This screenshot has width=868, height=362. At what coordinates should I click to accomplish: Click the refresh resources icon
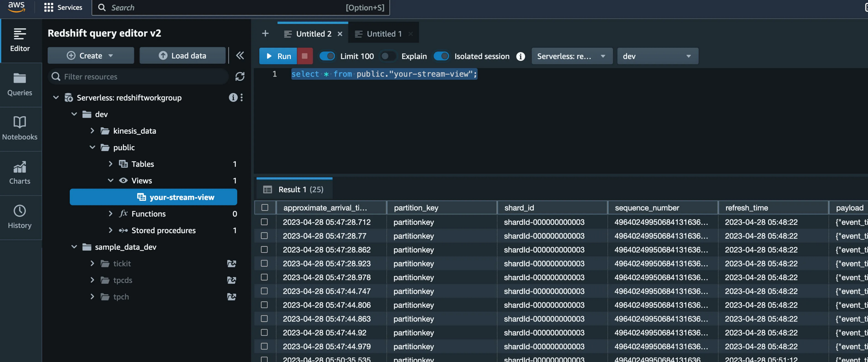click(x=240, y=77)
